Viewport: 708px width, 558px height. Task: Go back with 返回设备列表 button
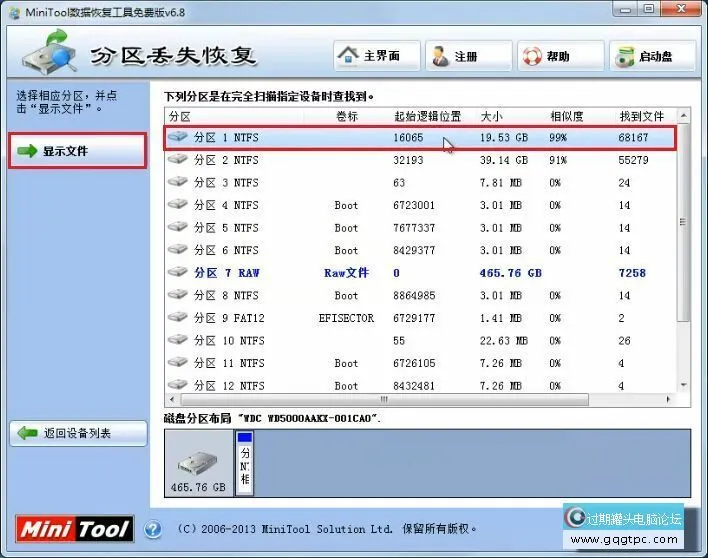[x=78, y=433]
